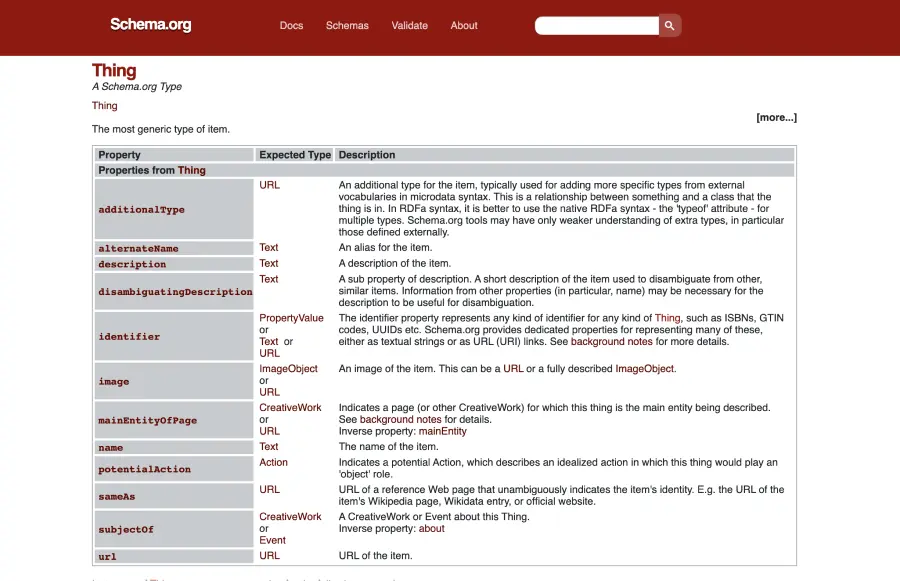Image resolution: width=900 pixels, height=581 pixels.
Task: Open the Thing link in Properties from header
Action: click(x=192, y=170)
